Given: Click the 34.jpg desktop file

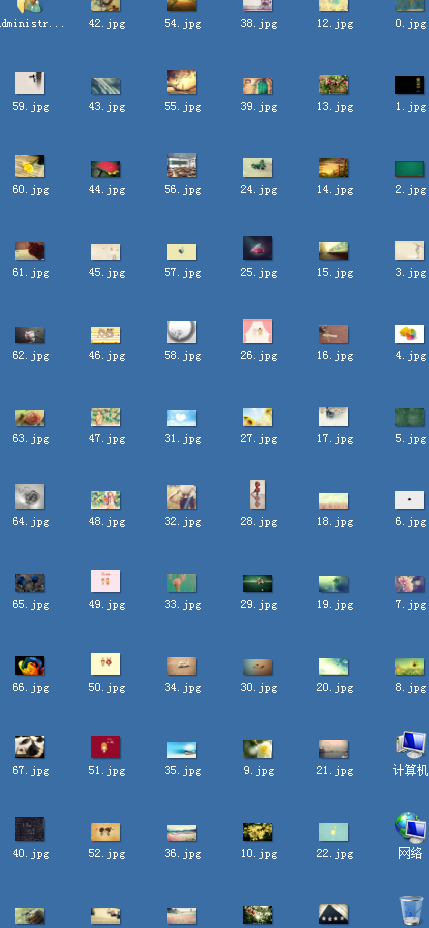Looking at the screenshot, I should (182, 666).
